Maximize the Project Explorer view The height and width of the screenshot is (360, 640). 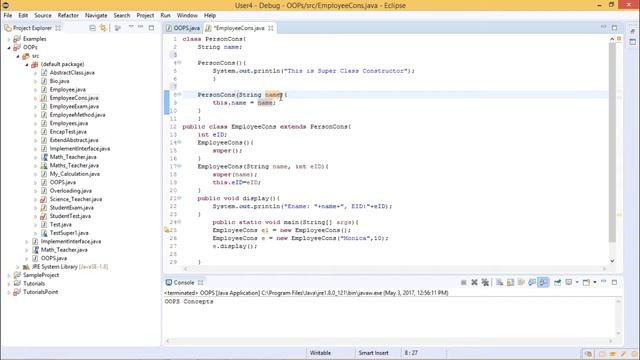tap(151, 28)
